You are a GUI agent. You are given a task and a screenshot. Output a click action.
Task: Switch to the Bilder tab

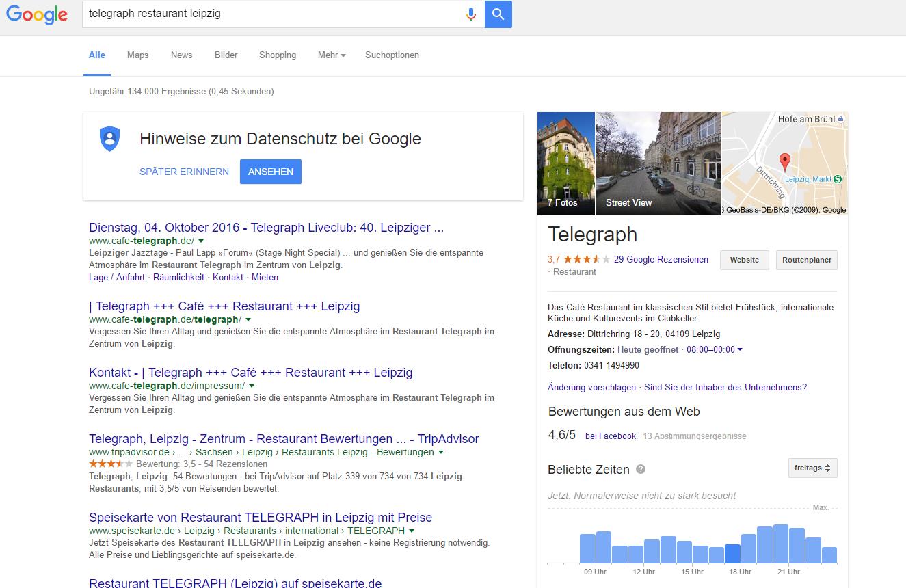coord(226,55)
